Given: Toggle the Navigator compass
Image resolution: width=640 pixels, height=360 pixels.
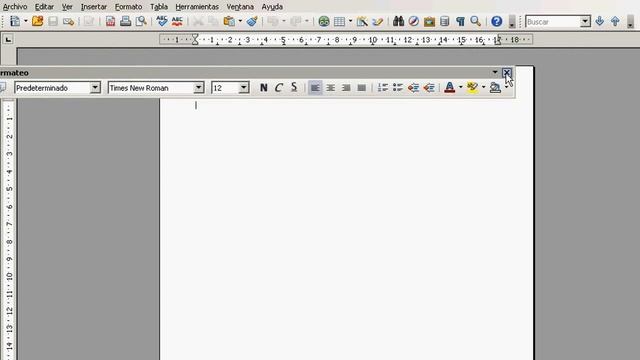Looking at the screenshot, I should (413, 21).
